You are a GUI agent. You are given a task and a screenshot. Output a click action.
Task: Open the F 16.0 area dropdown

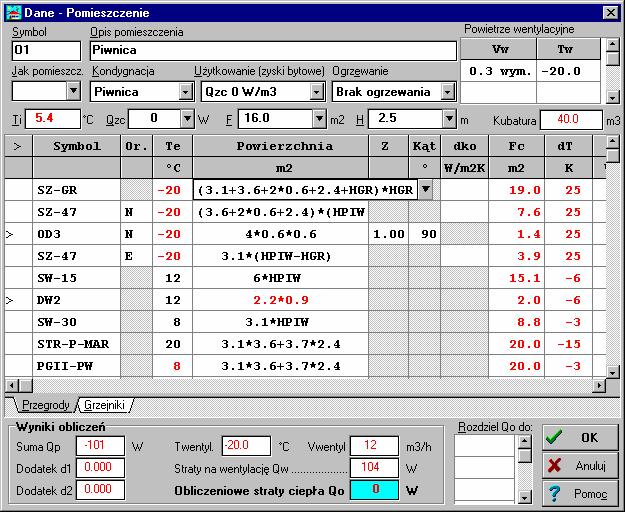pos(319,118)
